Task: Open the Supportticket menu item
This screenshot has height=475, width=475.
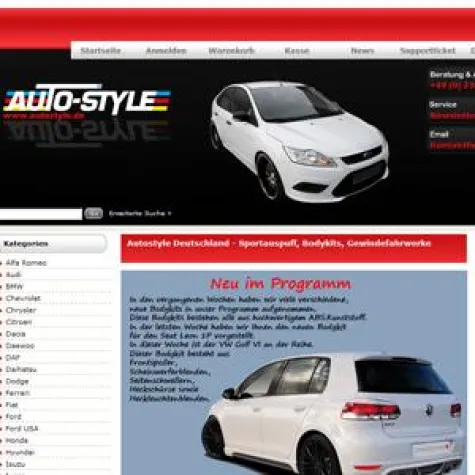Action: (x=428, y=51)
